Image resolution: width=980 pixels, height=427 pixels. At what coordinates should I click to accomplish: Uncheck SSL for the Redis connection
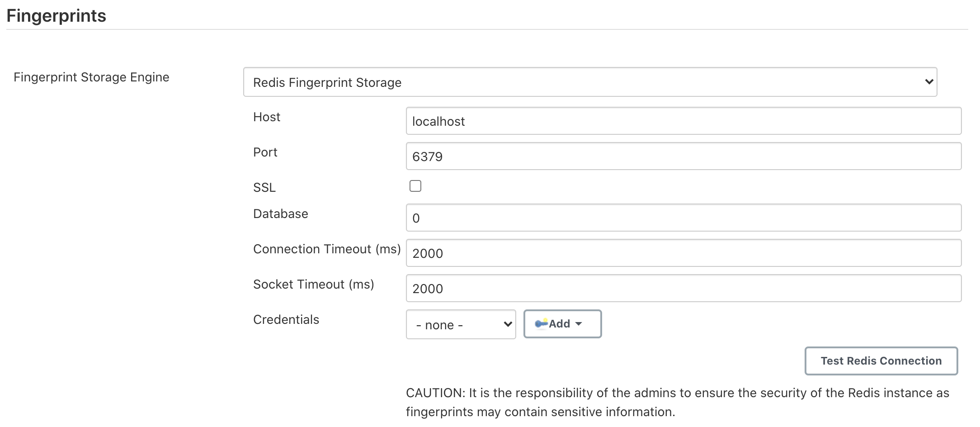pyautogui.click(x=415, y=186)
